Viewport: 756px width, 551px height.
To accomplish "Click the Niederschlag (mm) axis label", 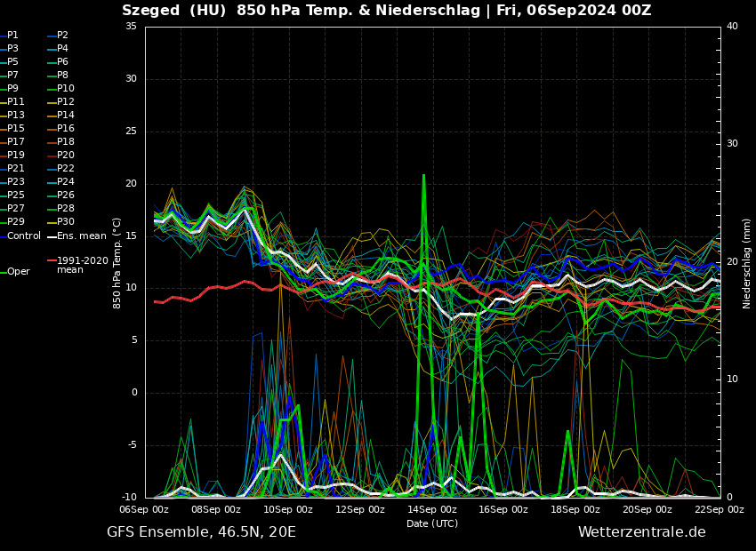I will click(747, 263).
